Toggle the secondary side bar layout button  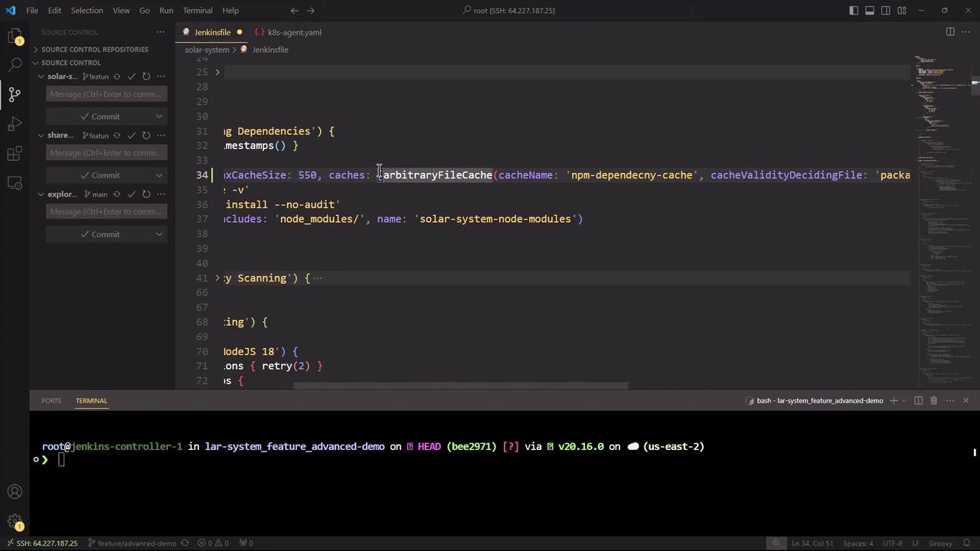coord(886,11)
